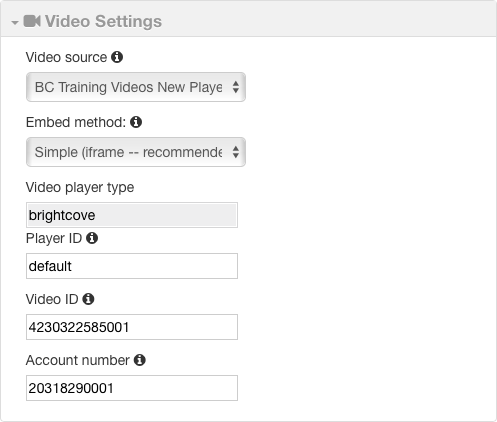Click the Video player type label

[x=80, y=188]
